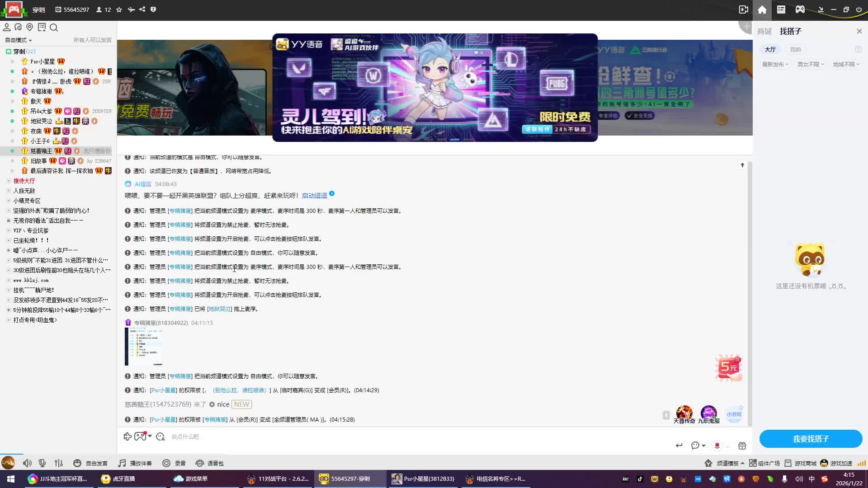Click the emoji icon beside chat input

[x=160, y=436]
